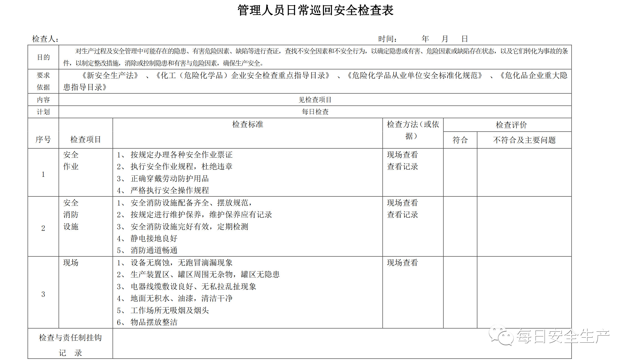This screenshot has width=631, height=364.
Task: Click the 目的 row header cell
Action: (x=43, y=57)
